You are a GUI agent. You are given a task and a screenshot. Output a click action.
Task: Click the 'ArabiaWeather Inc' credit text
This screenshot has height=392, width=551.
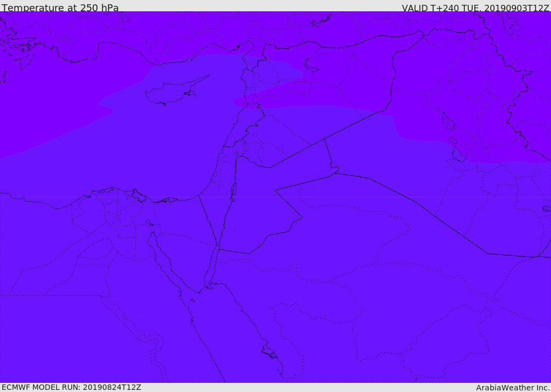pyautogui.click(x=512, y=388)
